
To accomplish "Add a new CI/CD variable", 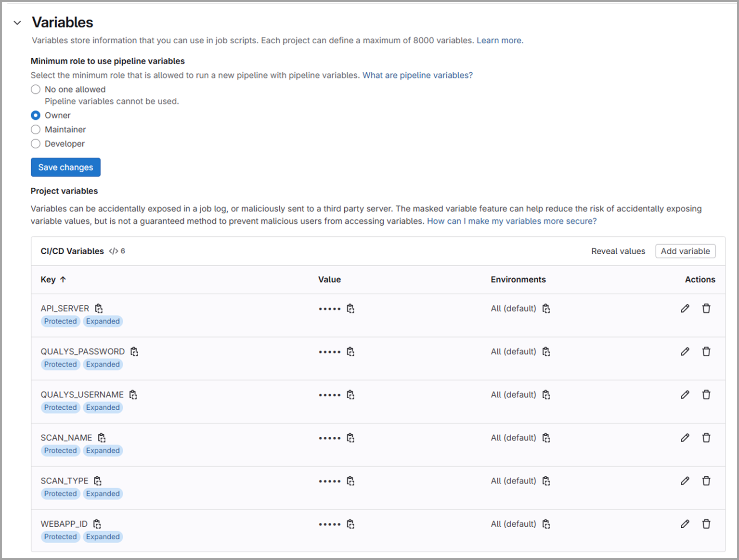I will click(x=685, y=251).
